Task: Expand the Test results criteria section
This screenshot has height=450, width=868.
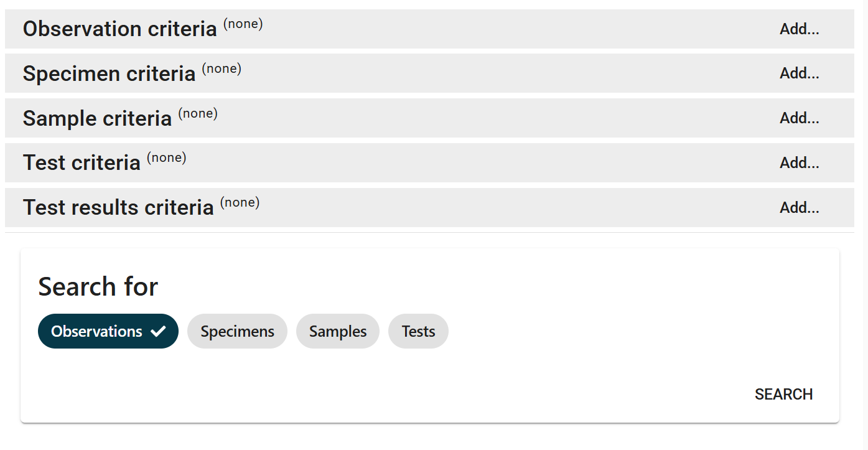Action: click(x=118, y=207)
